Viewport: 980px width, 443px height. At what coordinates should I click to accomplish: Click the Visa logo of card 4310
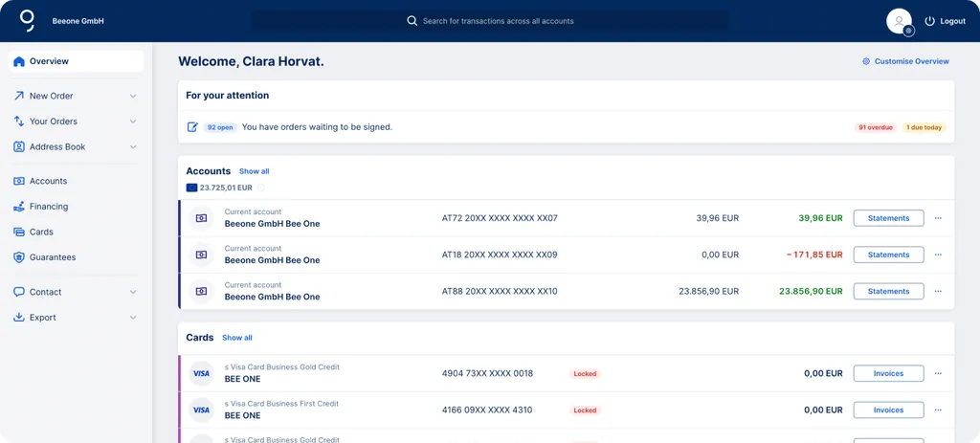pos(201,410)
